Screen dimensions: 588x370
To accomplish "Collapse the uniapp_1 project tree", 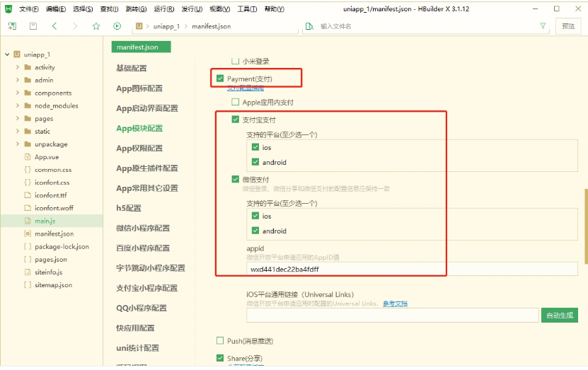I will [x=7, y=54].
